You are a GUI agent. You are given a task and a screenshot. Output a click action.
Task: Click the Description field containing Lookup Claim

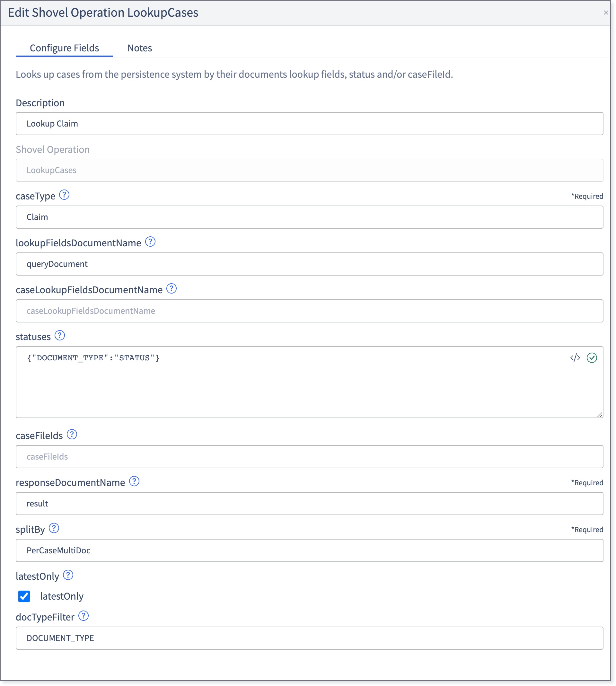(x=309, y=124)
